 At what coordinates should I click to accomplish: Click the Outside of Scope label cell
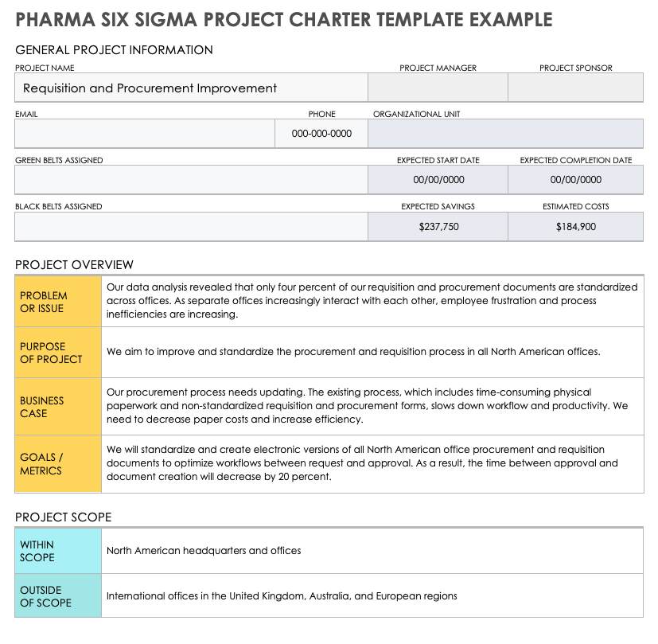(59, 596)
